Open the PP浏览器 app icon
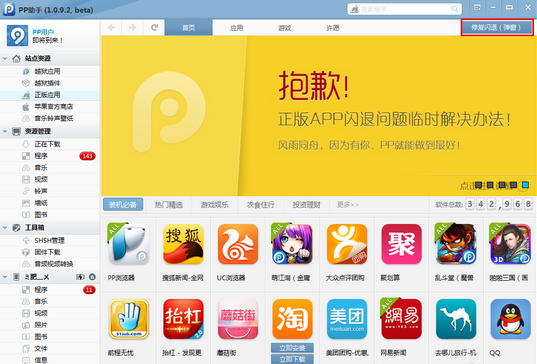The image size is (537, 364). point(128,244)
